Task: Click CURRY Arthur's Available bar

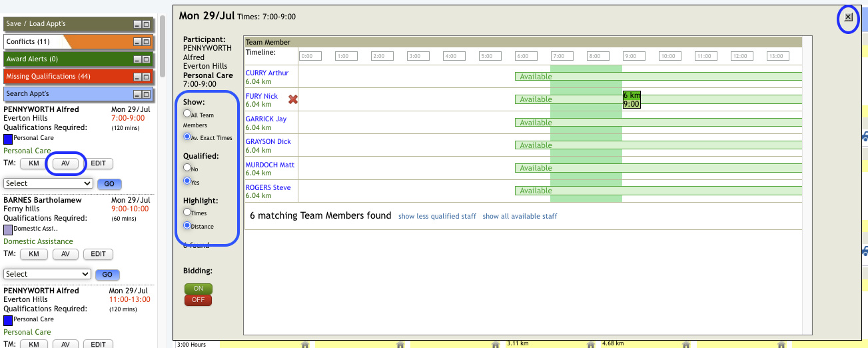Action: 658,77
